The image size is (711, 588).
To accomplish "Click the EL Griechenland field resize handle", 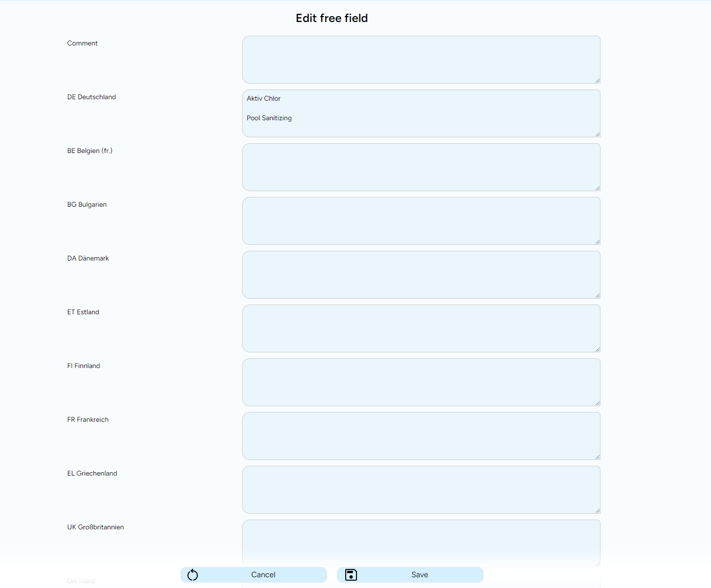I will [x=598, y=511].
